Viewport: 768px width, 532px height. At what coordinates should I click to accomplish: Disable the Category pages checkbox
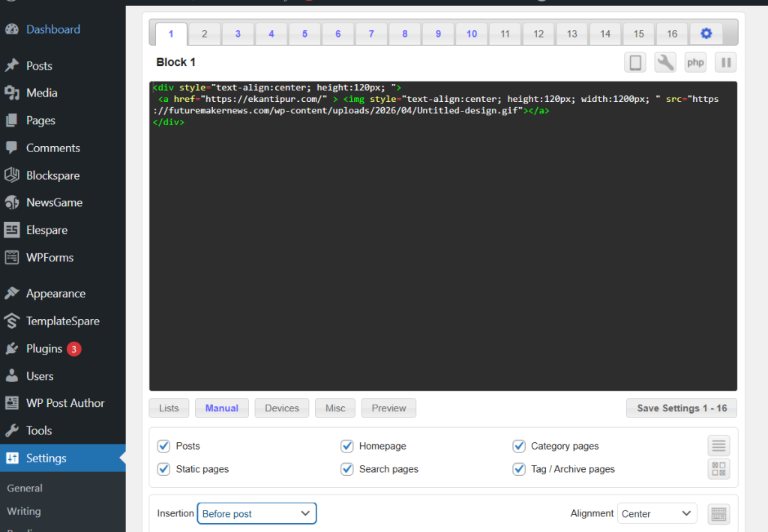point(519,446)
